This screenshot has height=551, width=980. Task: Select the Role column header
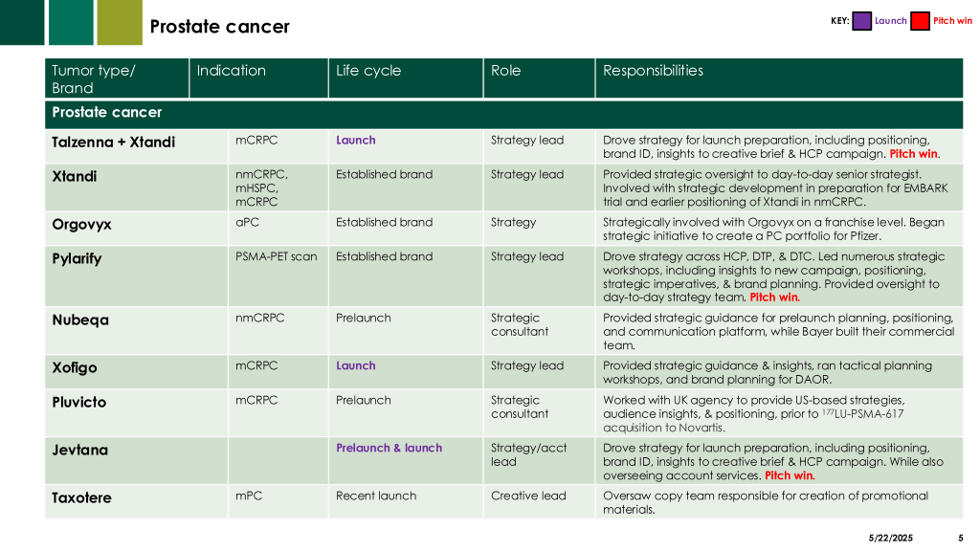[x=505, y=71]
